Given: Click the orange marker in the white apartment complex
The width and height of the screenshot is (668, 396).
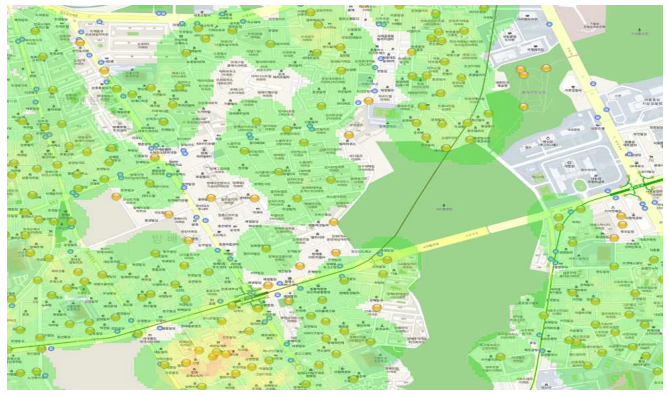Looking at the screenshot, I should pyautogui.click(x=377, y=307).
